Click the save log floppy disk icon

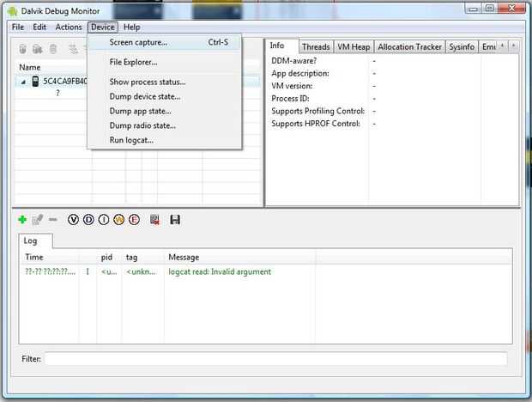tap(175, 220)
